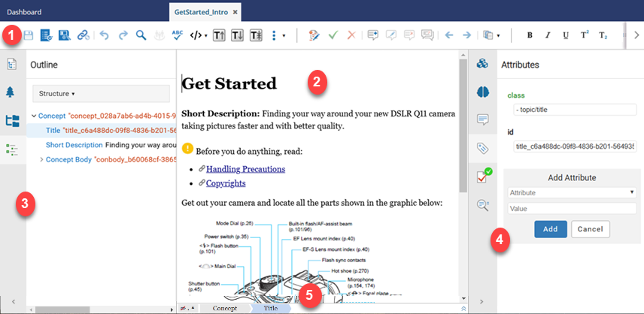The width and height of the screenshot is (644, 314).
Task: Open the brain icon panel in right sidebar
Action: pos(483,91)
